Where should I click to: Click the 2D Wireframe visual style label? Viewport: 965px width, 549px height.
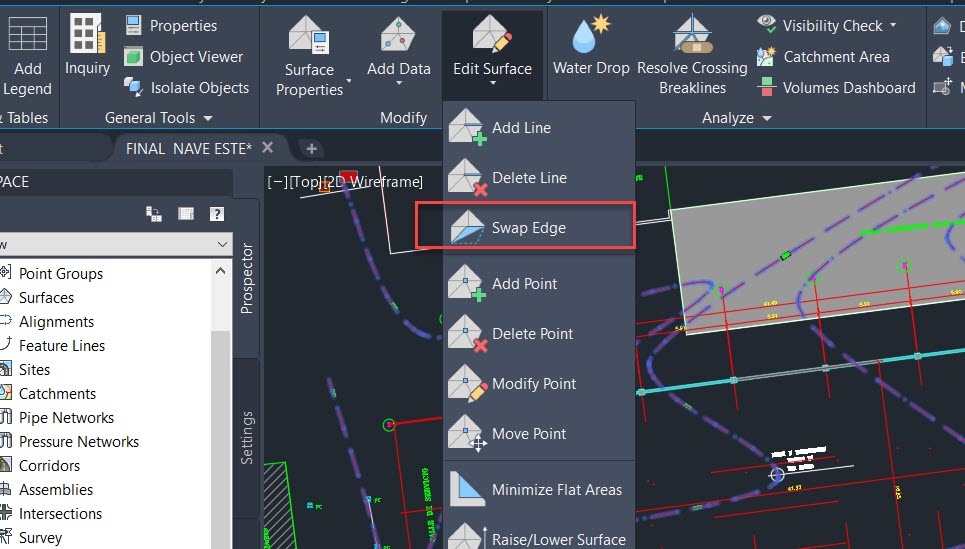pyautogui.click(x=373, y=182)
